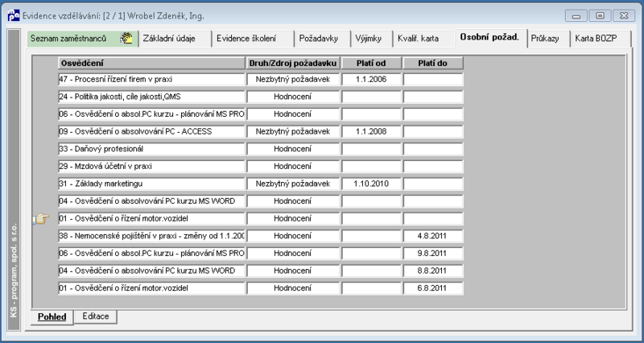Click the pointing hand row marker icon
Screen dimensions: 644x343
click(41, 219)
